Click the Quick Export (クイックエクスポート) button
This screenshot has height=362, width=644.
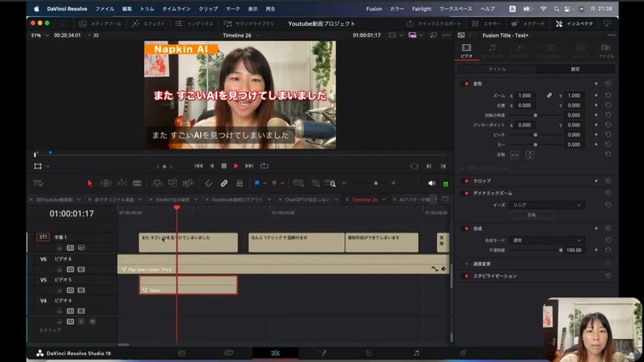click(434, 23)
